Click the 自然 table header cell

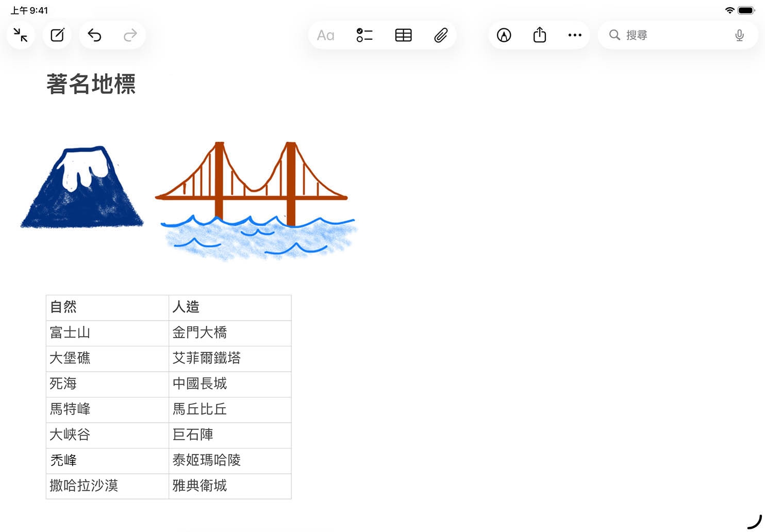tap(107, 307)
